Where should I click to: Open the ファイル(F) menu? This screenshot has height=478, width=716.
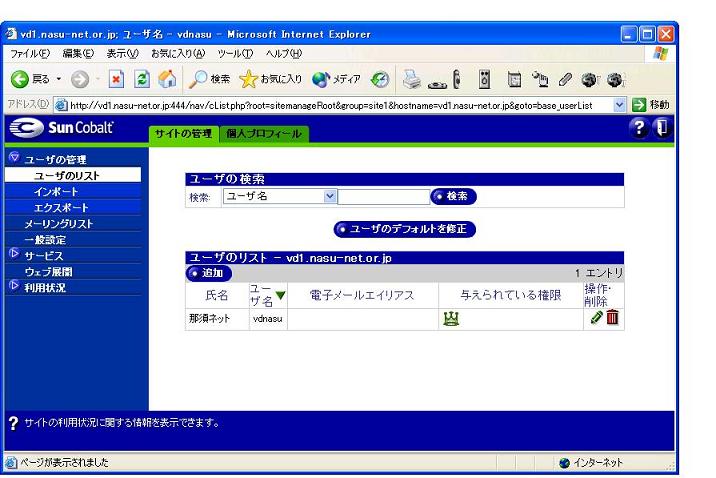[x=30, y=53]
